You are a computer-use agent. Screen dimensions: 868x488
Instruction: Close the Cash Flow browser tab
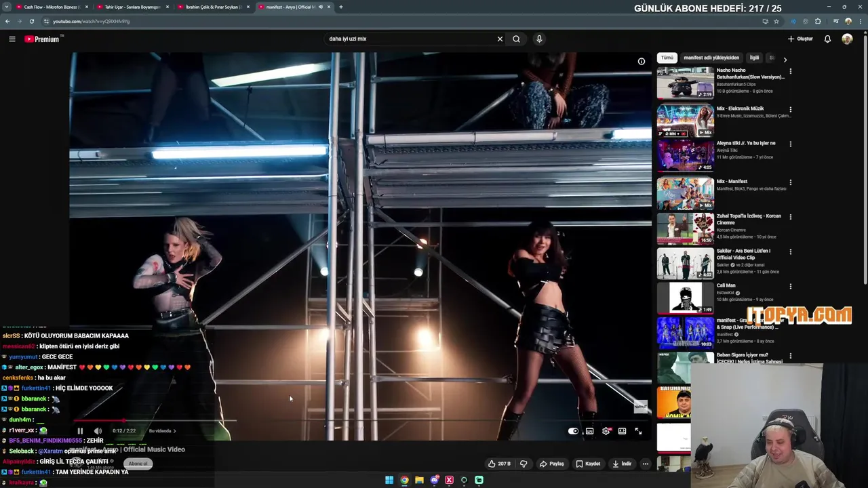point(86,7)
